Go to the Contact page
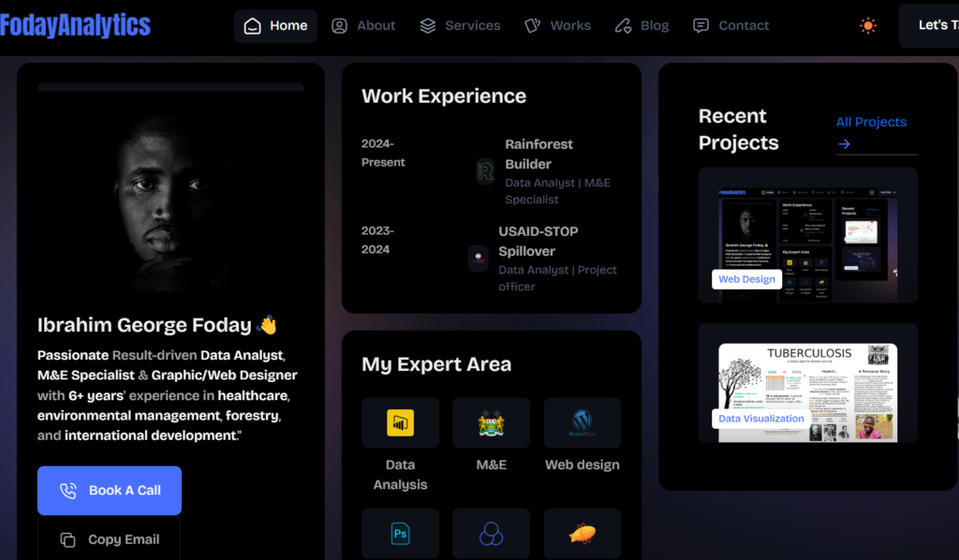The height and width of the screenshot is (560, 959). coord(730,25)
